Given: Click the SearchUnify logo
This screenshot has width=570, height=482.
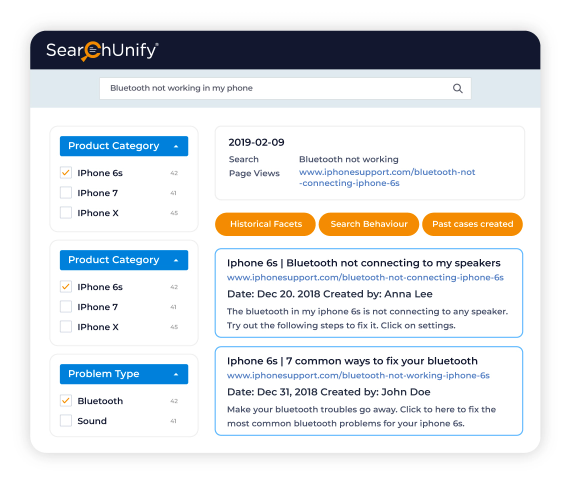Looking at the screenshot, I should [x=102, y=51].
